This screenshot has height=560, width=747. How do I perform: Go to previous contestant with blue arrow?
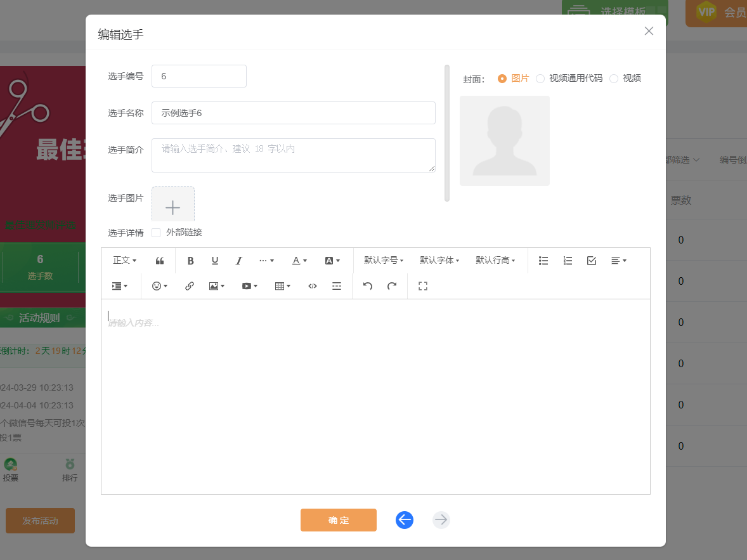pyautogui.click(x=405, y=520)
